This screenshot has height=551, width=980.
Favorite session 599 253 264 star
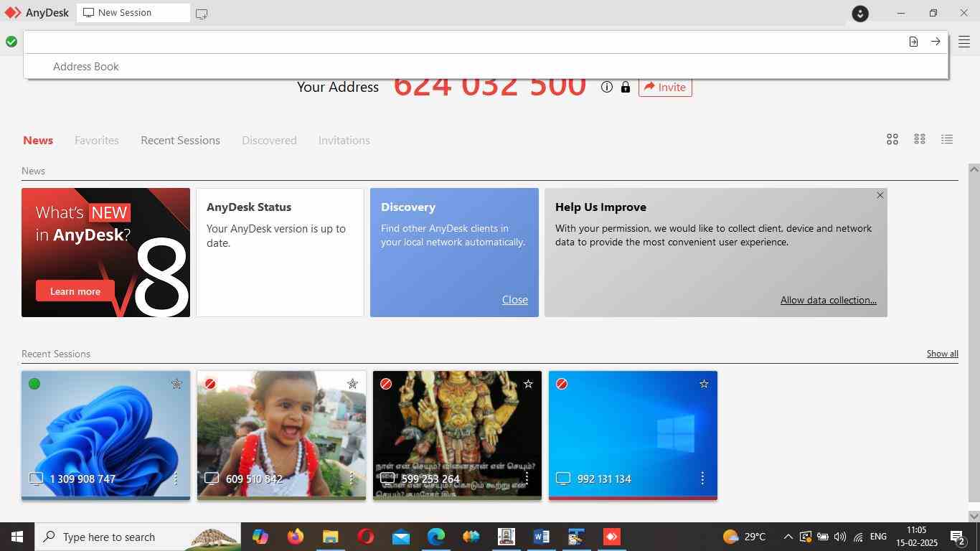tap(528, 384)
